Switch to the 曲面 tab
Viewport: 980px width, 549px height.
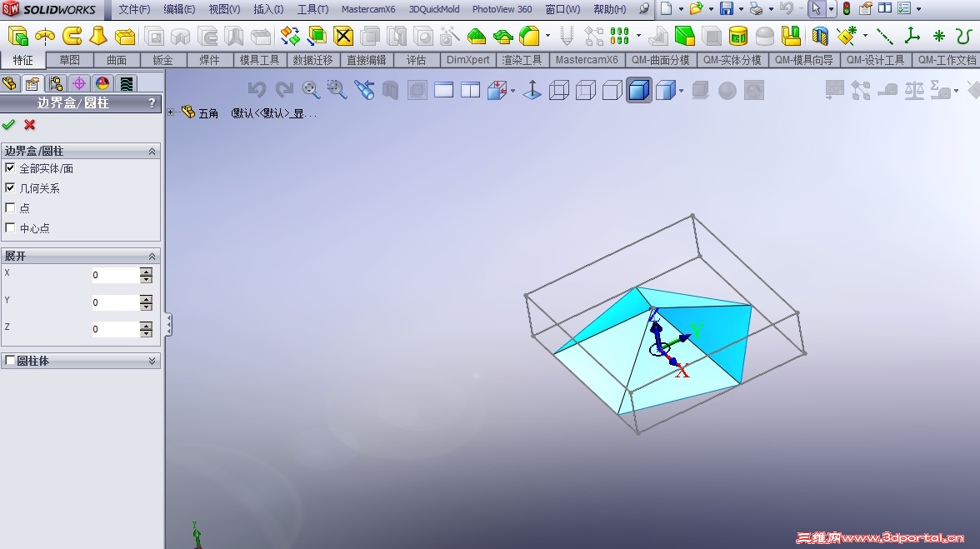click(x=117, y=60)
